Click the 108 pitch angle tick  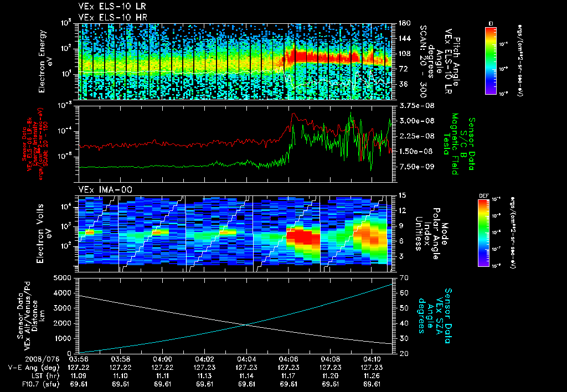click(x=405, y=54)
